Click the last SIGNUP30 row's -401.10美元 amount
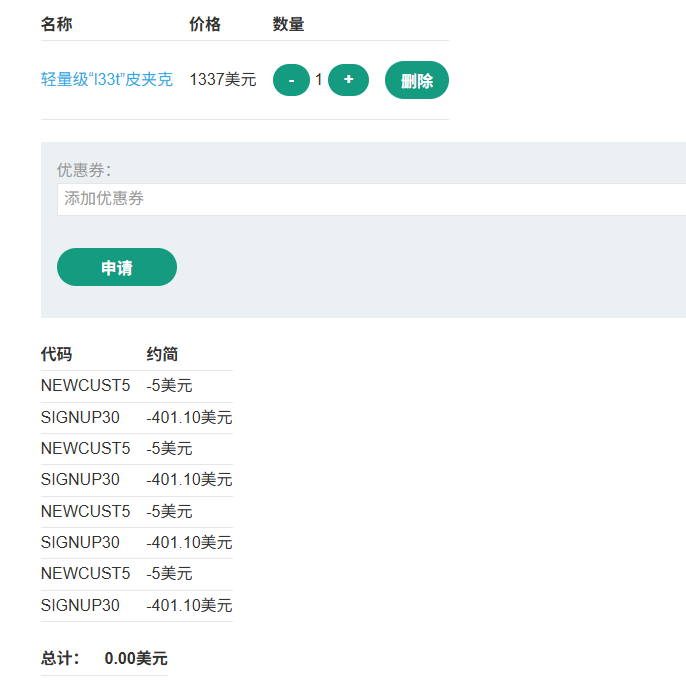The width and height of the screenshot is (686, 692). [x=189, y=605]
